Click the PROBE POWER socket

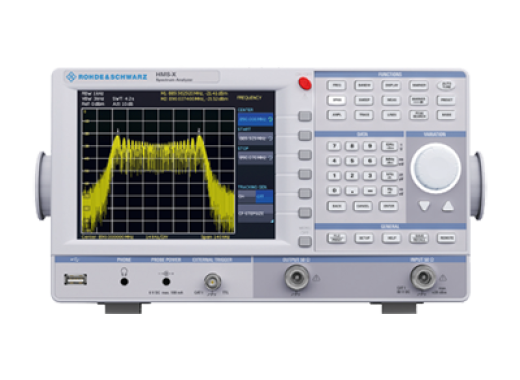(x=166, y=282)
